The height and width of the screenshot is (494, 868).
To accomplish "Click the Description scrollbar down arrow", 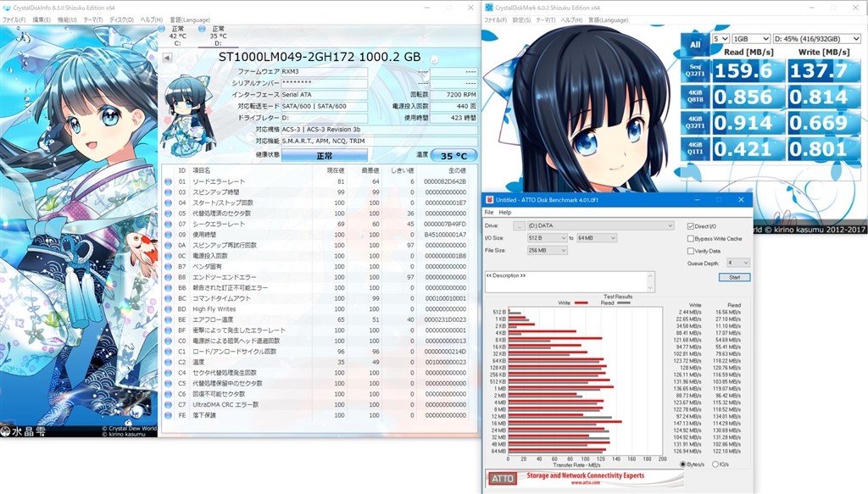I will pos(650,288).
